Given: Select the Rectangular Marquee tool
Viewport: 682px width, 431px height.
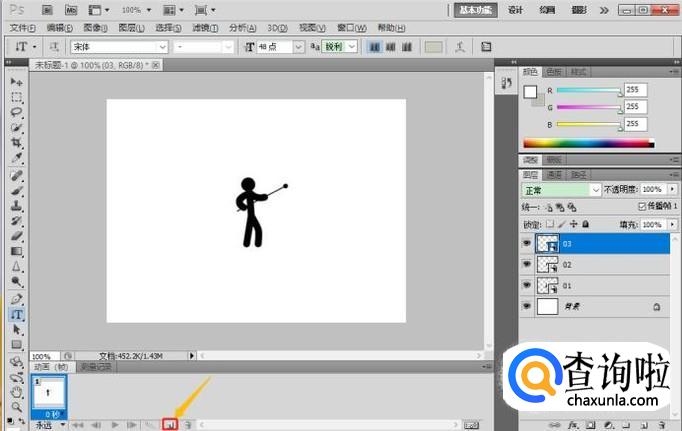Looking at the screenshot, I should tap(16, 97).
